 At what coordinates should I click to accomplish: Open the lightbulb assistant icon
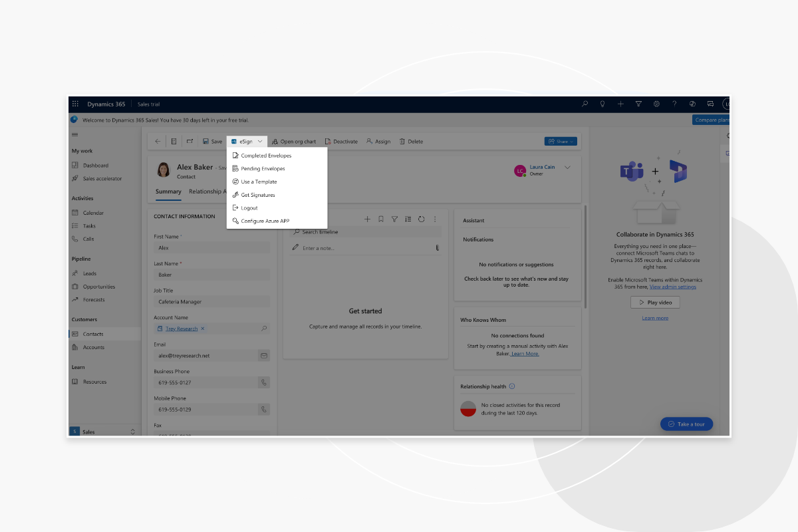[x=602, y=104]
